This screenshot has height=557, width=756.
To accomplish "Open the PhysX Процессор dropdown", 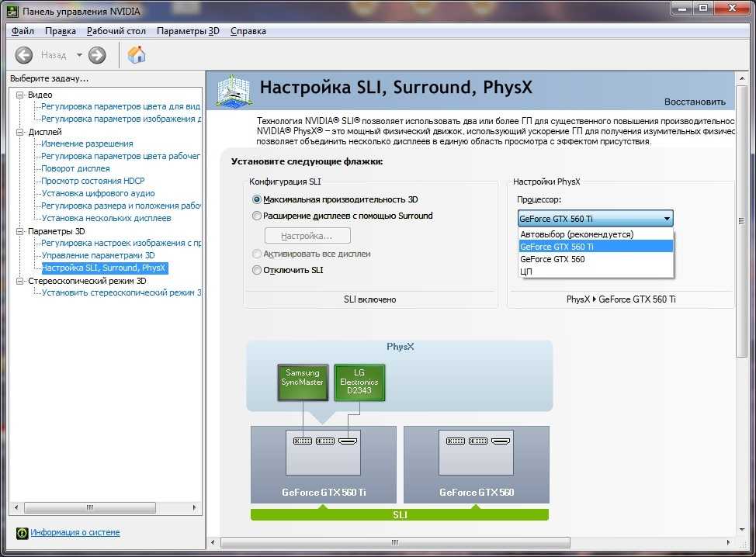I will [x=595, y=219].
